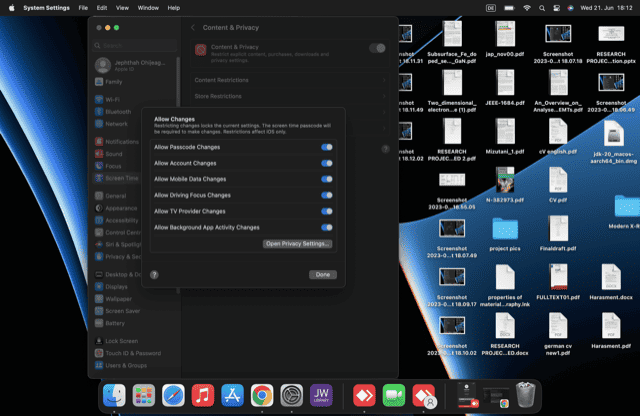Select Family icon in sidebar
Viewport: 640px width, 416px height.
pyautogui.click(x=99, y=82)
